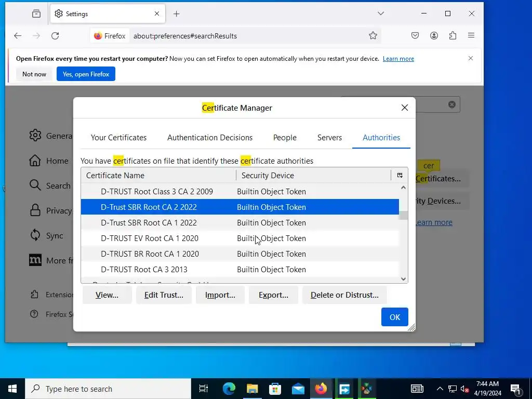Select D-TRUST Root Class 3 CA 2 2009

[240, 191]
